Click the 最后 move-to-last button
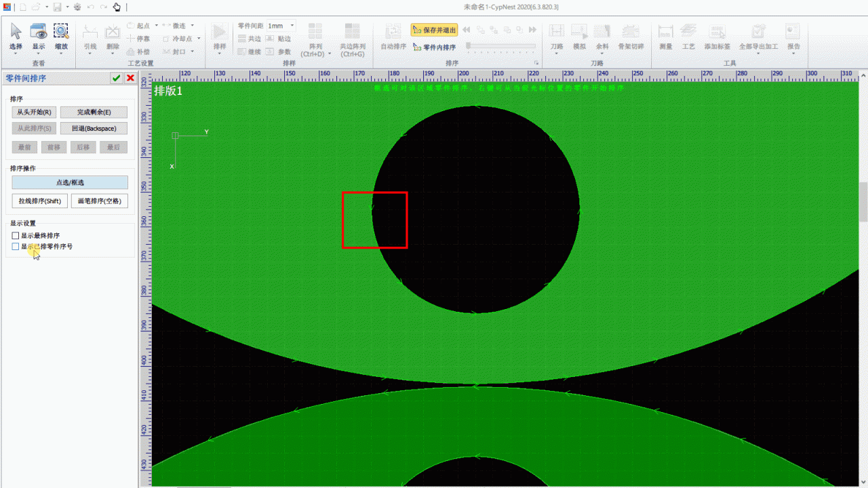This screenshot has width=868, height=488. click(113, 147)
